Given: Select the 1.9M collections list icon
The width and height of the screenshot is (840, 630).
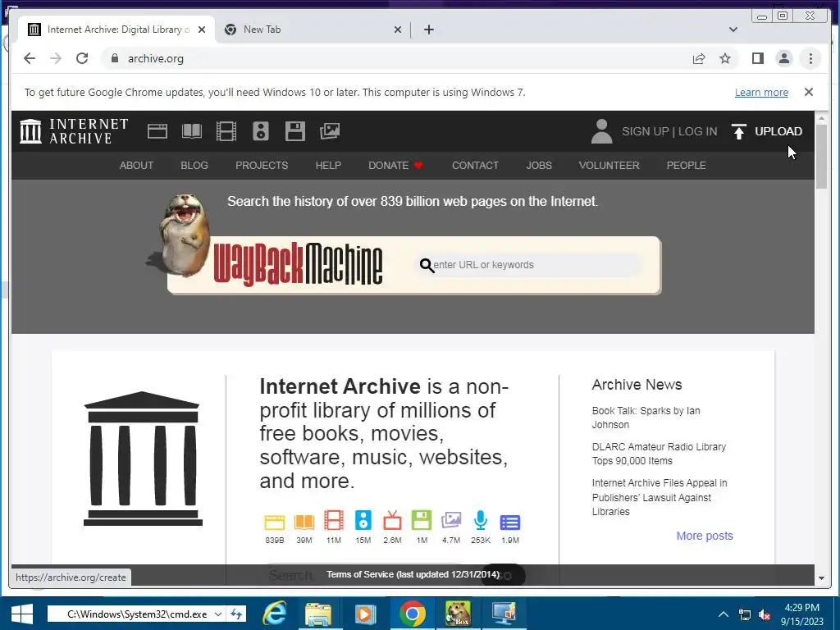Looking at the screenshot, I should (510, 523).
